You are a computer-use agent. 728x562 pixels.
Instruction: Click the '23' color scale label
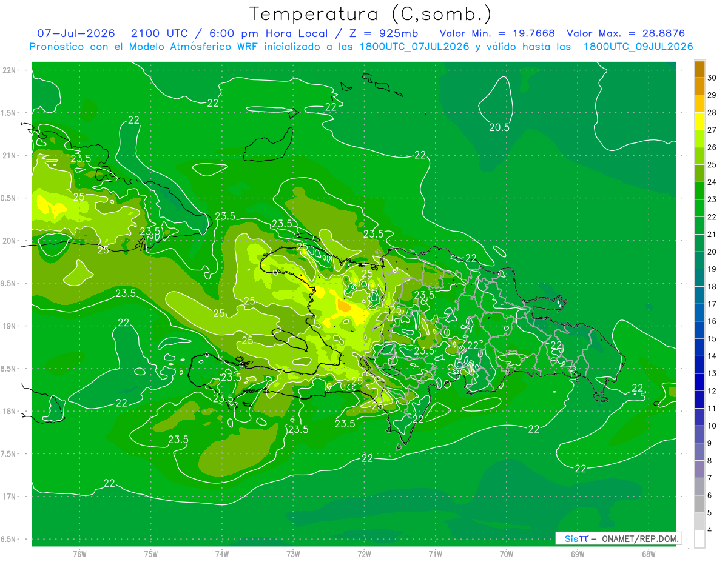coord(712,199)
